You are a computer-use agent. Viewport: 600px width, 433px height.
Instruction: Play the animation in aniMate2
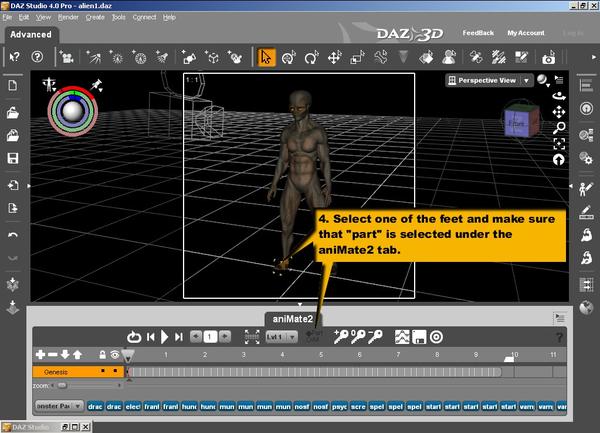point(165,337)
